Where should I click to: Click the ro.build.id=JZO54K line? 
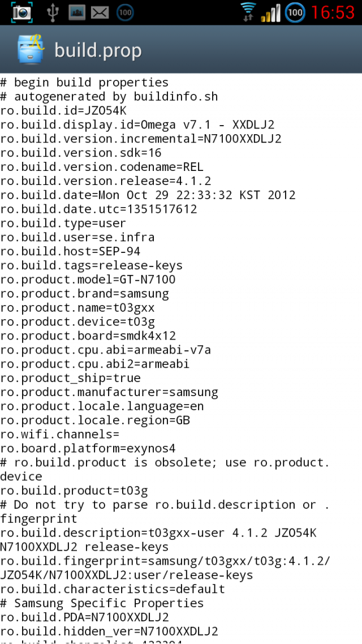[x=63, y=110]
